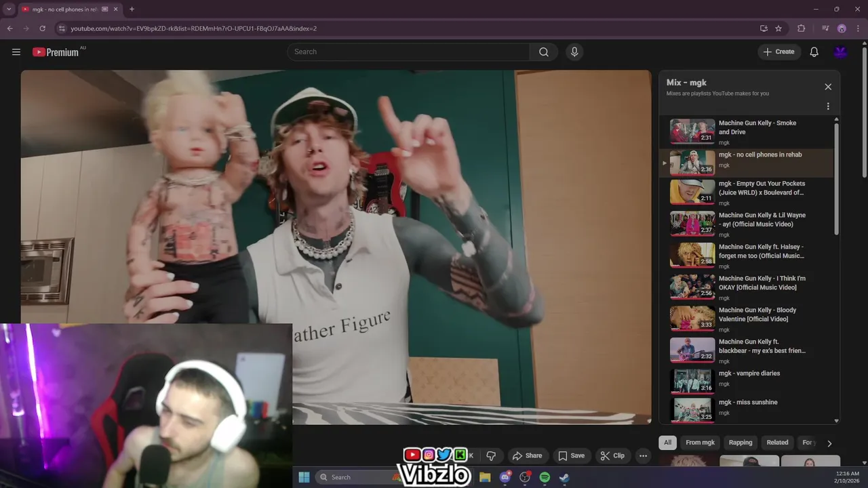Image resolution: width=868 pixels, height=488 pixels.
Task: Open the taskbar clock and date
Action: (848, 477)
